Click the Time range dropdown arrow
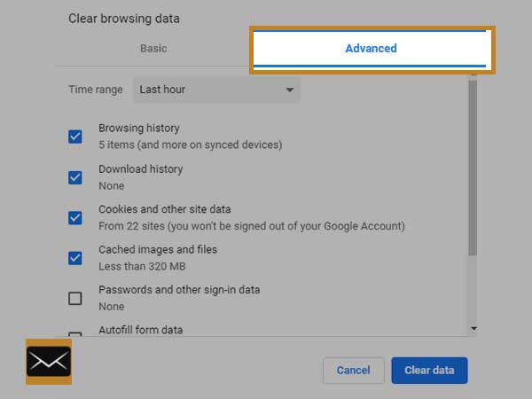This screenshot has height=399, width=532. point(289,90)
